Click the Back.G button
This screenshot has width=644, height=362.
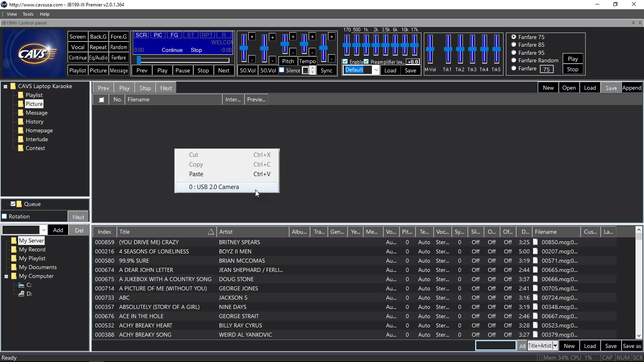tap(98, 37)
